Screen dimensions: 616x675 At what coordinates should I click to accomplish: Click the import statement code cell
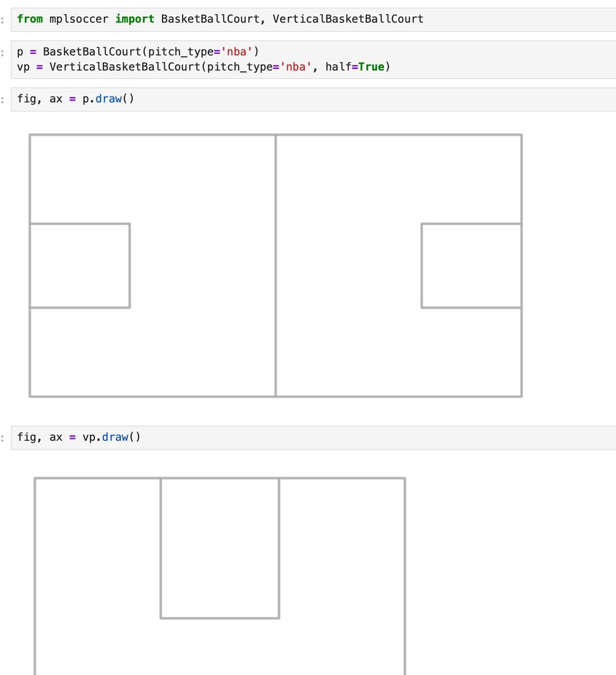314,20
